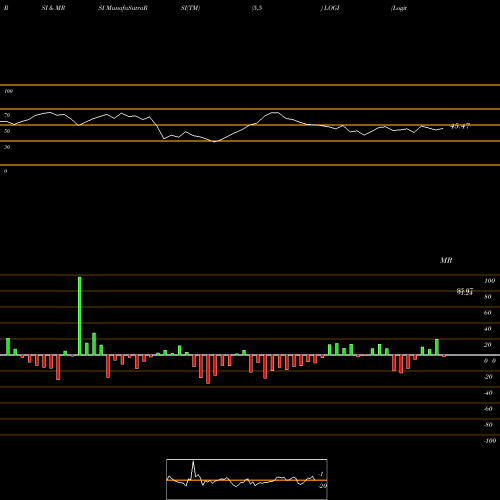Click the MR axis label 100

pos(489,281)
